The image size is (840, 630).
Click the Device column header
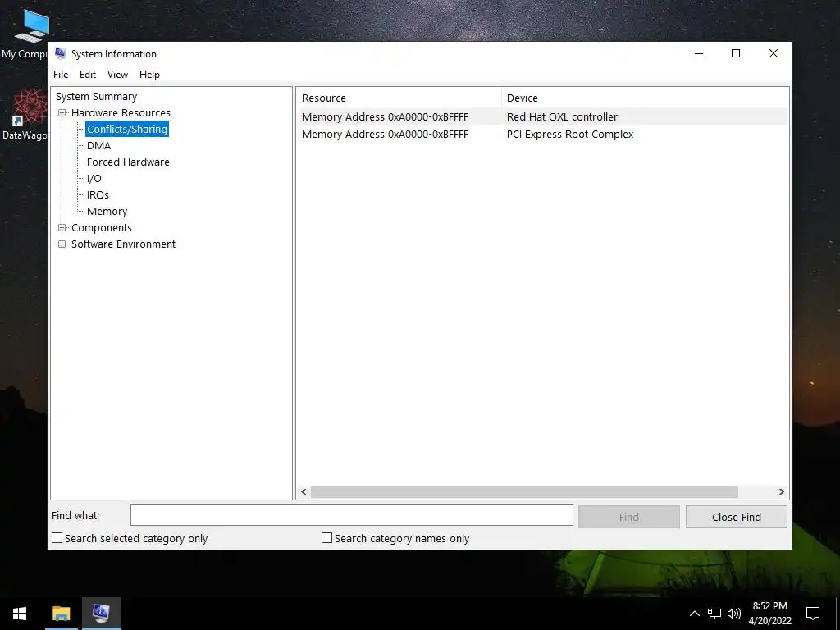click(645, 98)
